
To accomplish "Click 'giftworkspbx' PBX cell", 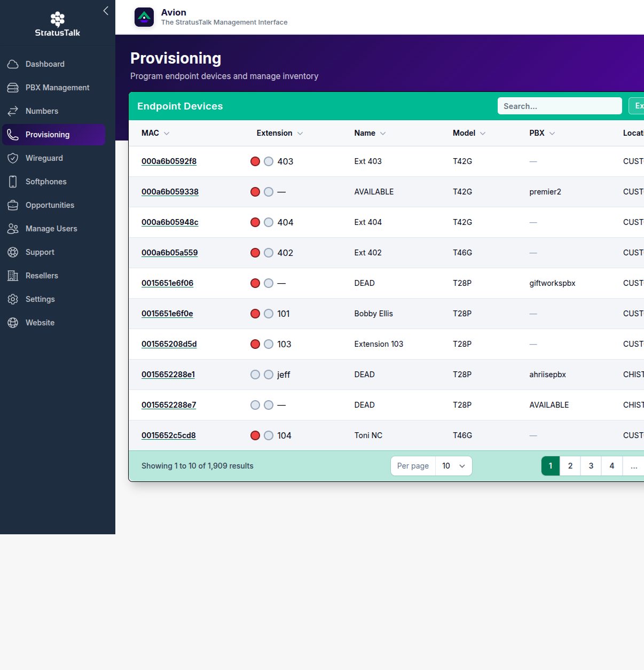I will (x=552, y=283).
